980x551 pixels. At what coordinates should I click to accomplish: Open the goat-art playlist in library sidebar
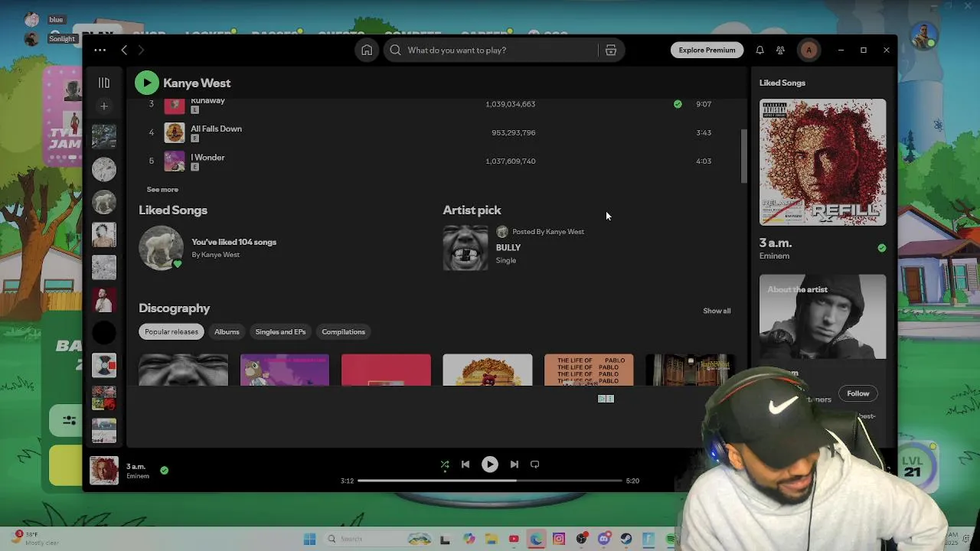click(104, 202)
